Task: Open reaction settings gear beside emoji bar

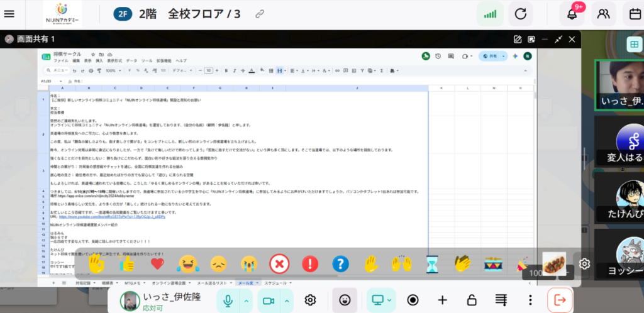Action: coord(584,263)
